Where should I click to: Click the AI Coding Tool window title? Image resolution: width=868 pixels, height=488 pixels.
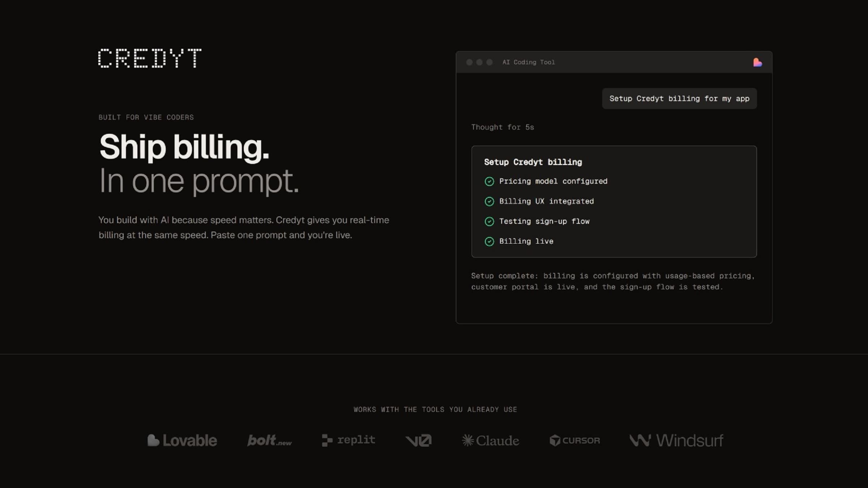pyautogui.click(x=528, y=62)
